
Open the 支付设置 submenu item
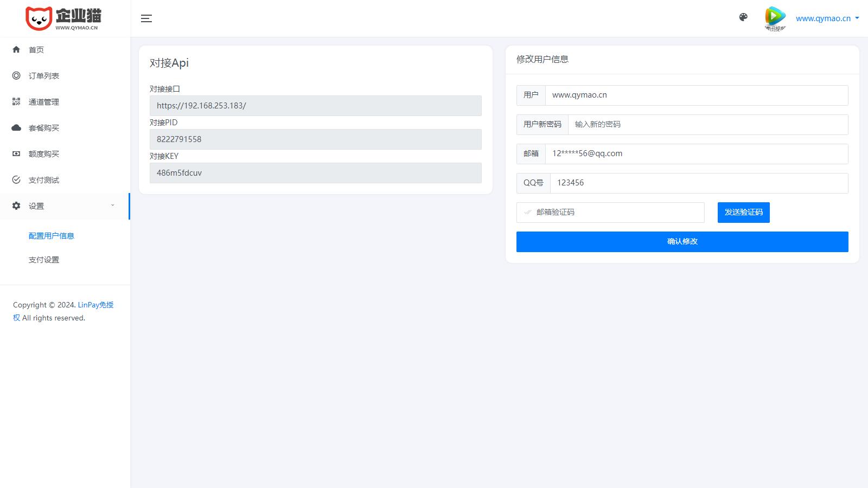pyautogui.click(x=44, y=260)
